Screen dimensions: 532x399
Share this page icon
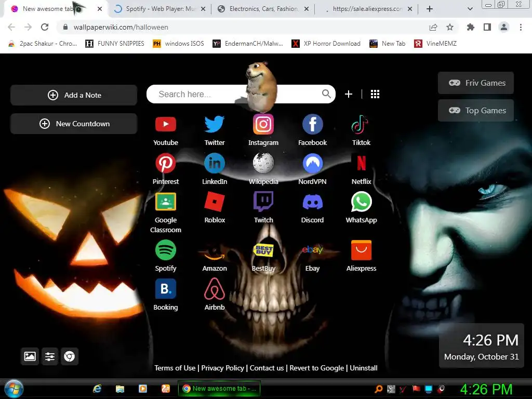click(x=433, y=27)
